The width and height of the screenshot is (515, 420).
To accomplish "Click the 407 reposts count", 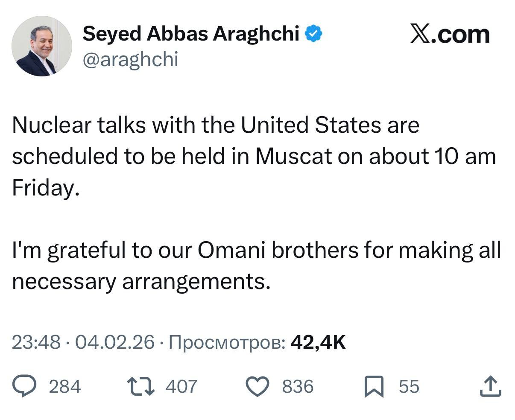I will coord(181,387).
